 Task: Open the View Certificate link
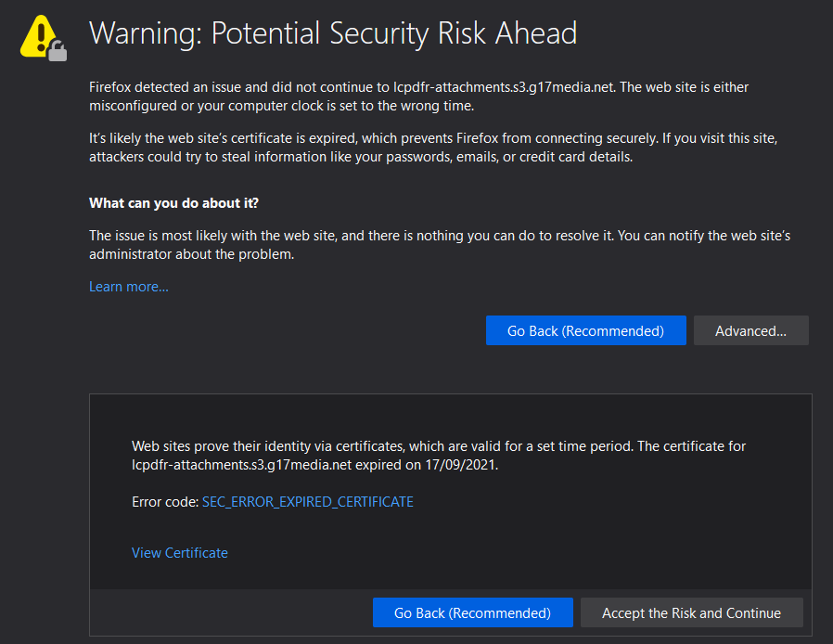coord(180,553)
